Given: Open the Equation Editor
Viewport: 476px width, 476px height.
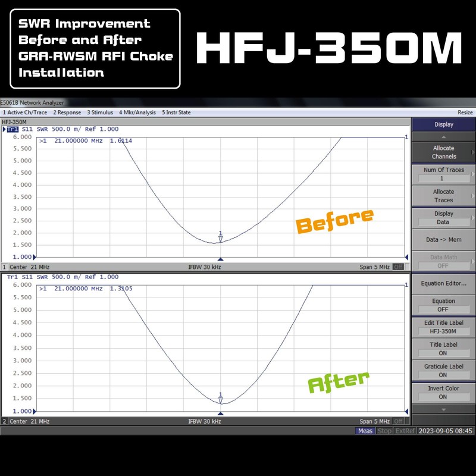Looking at the screenshot, I should 444,284.
